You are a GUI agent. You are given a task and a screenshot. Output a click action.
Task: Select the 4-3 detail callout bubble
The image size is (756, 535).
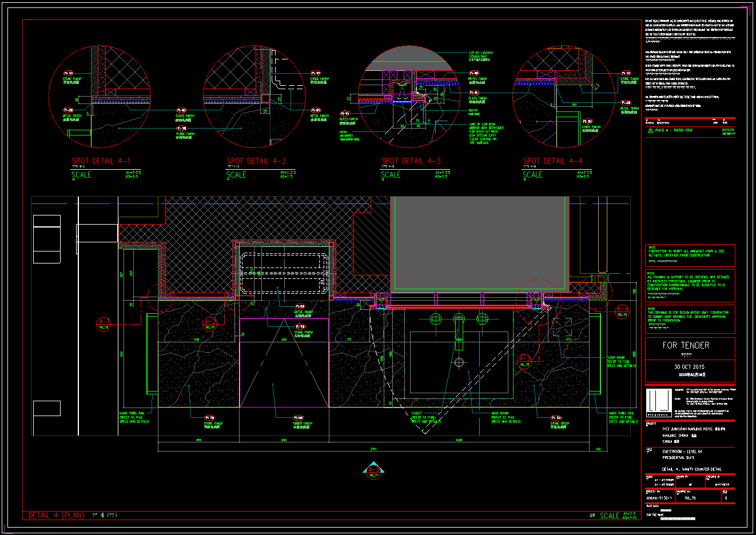pyautogui.click(x=524, y=361)
